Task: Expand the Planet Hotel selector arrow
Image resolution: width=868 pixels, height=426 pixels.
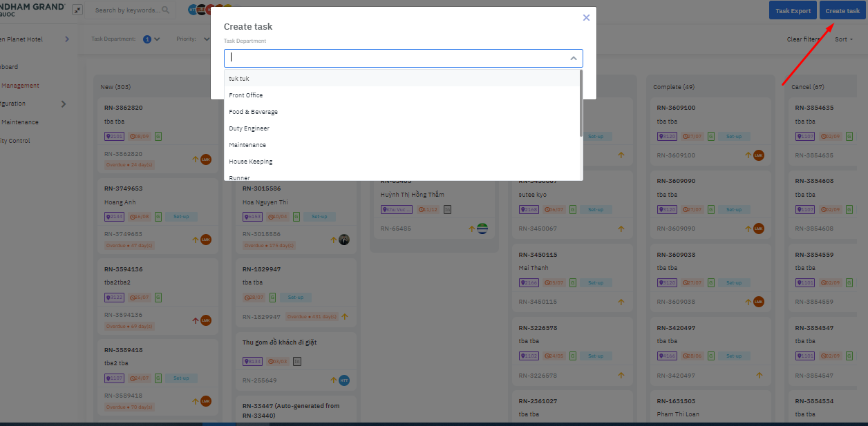Action: (x=67, y=39)
